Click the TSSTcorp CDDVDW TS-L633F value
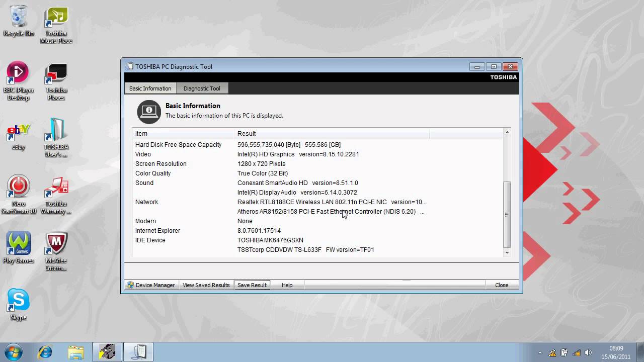The image size is (644, 362). [305, 250]
